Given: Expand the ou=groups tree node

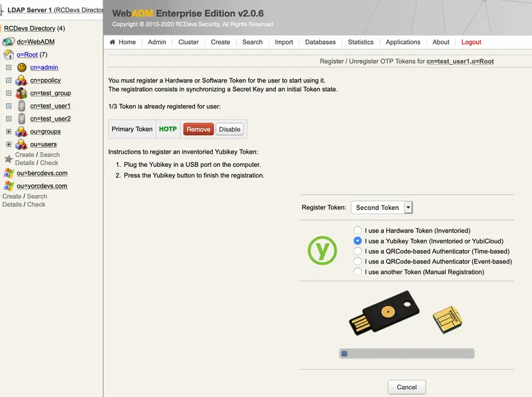Looking at the screenshot, I should [9, 132].
